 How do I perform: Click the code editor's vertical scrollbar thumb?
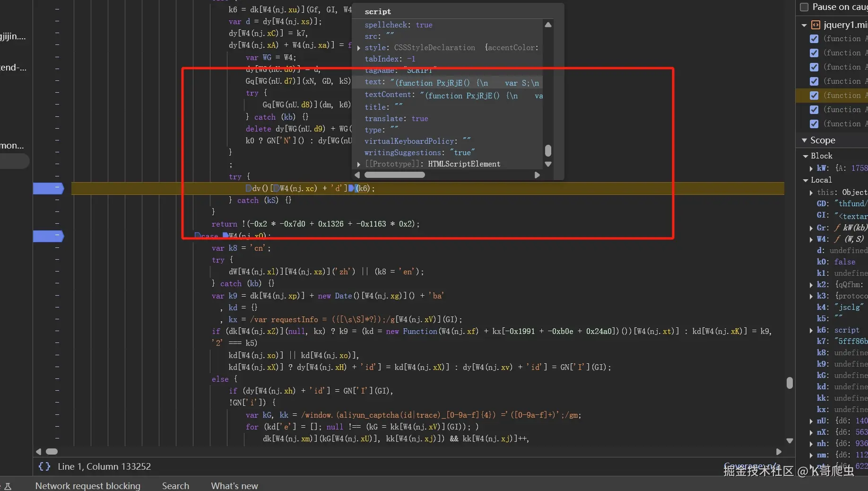click(790, 383)
